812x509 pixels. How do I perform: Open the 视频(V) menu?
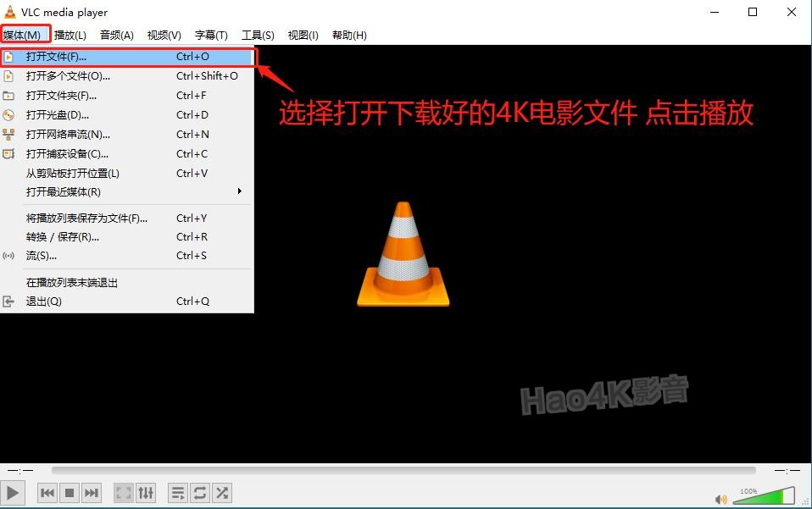(x=164, y=36)
